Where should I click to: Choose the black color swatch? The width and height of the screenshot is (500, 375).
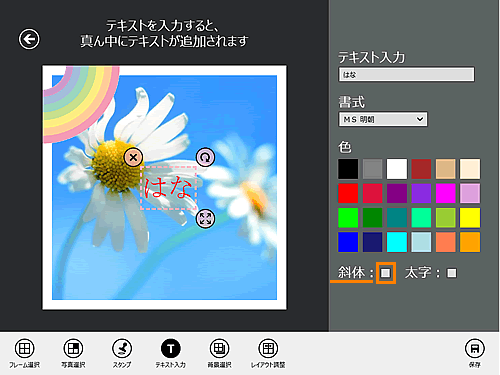tap(348, 169)
